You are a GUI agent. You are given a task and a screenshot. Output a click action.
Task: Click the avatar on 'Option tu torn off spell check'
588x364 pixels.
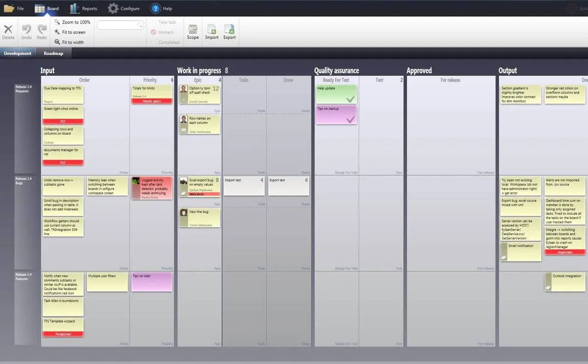[183, 89]
